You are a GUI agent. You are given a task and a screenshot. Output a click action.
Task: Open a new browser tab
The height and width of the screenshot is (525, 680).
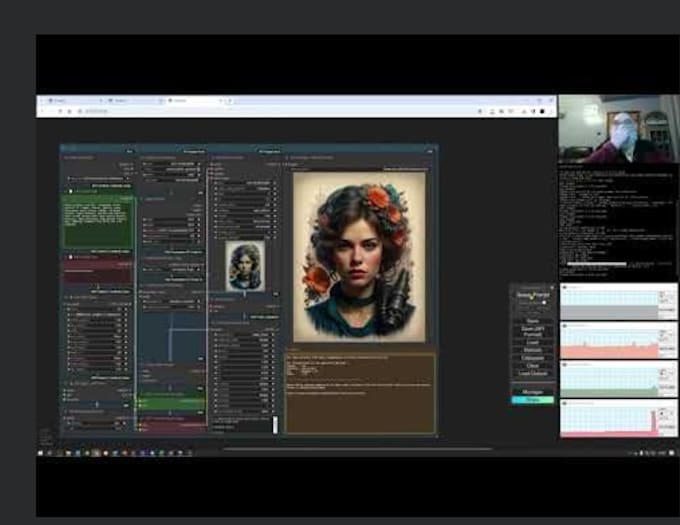230,101
